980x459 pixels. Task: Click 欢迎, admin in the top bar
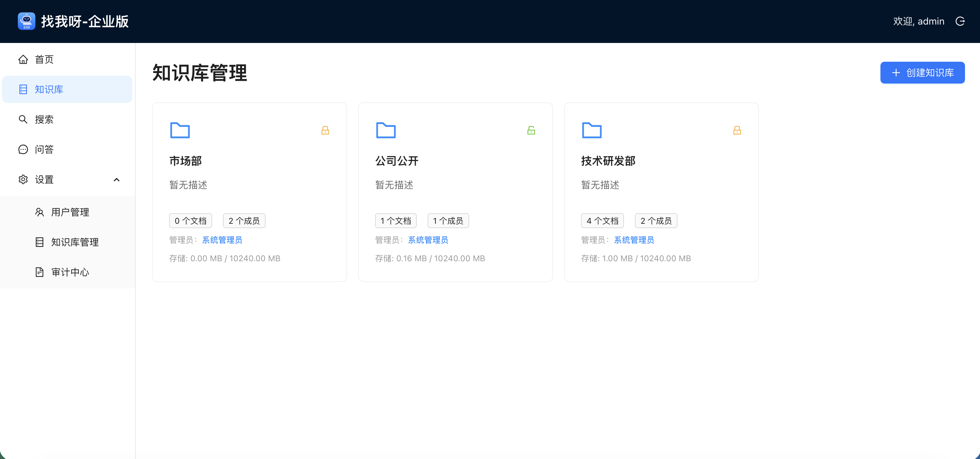[x=918, y=21]
